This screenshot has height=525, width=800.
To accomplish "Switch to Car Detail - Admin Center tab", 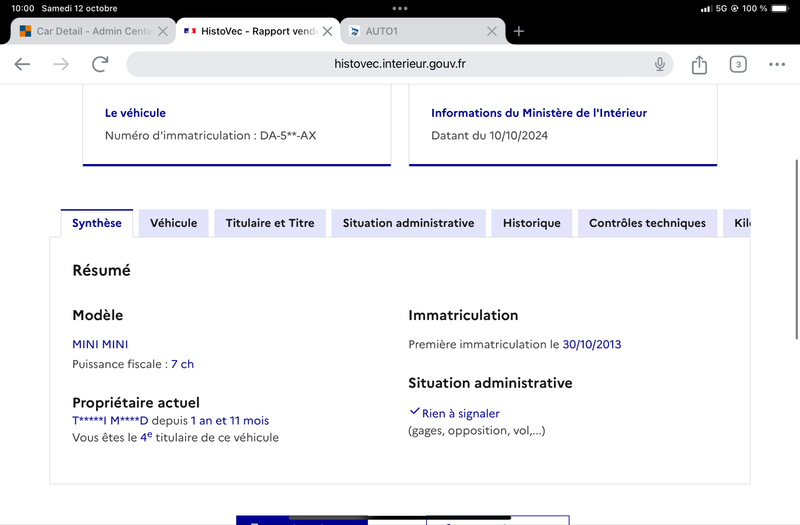I will 93,31.
